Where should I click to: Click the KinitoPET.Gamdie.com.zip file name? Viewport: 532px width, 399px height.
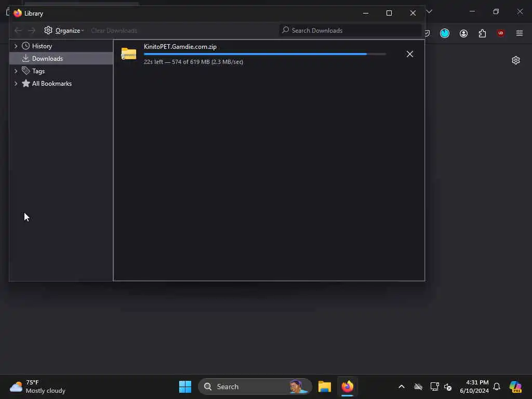click(x=180, y=47)
